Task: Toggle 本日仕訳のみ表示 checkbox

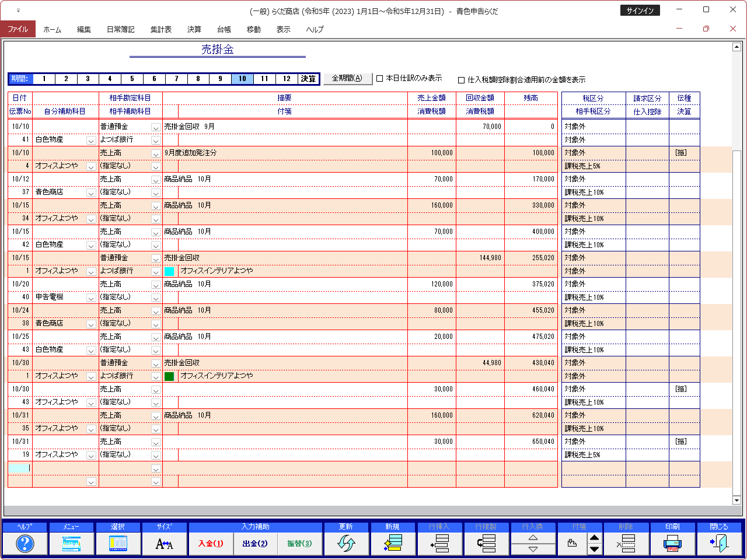Action: click(379, 78)
